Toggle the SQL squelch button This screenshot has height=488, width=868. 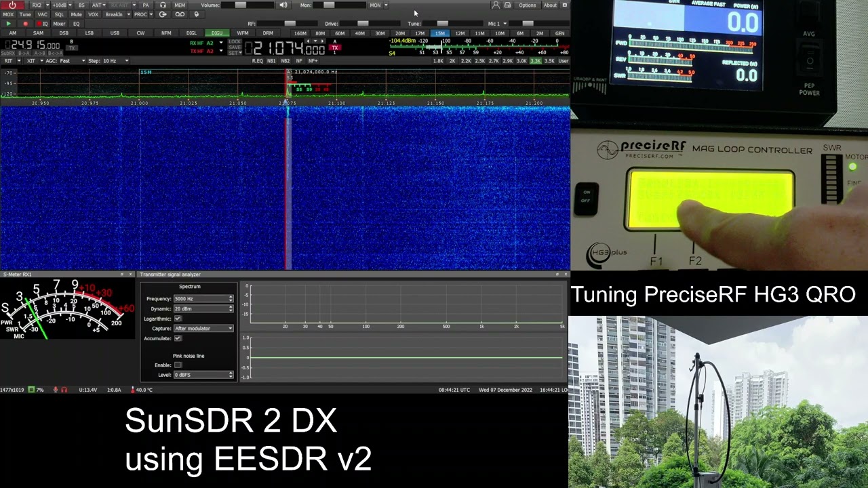point(59,14)
